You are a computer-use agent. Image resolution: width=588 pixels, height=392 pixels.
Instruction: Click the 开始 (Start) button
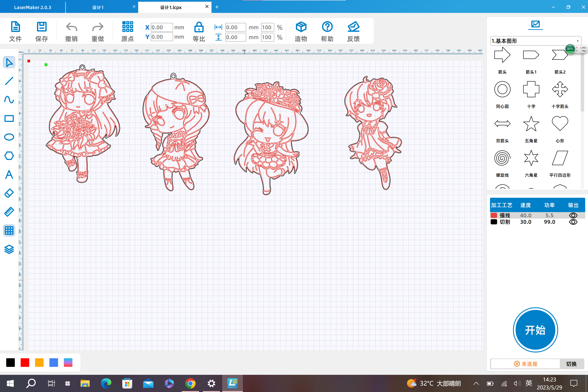click(535, 330)
